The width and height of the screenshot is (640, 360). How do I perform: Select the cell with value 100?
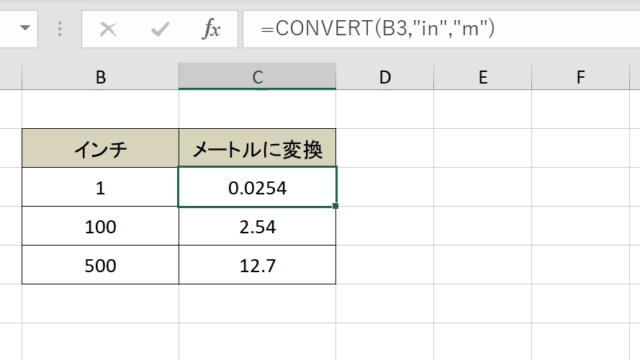100,226
